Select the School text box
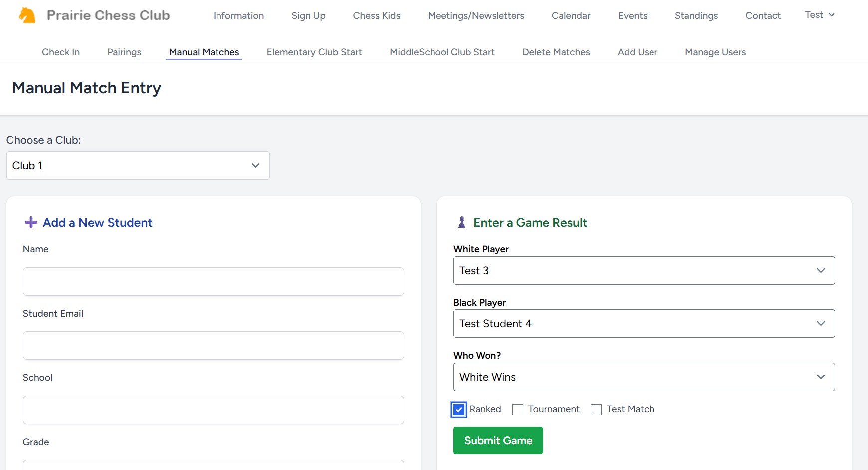 tap(213, 410)
